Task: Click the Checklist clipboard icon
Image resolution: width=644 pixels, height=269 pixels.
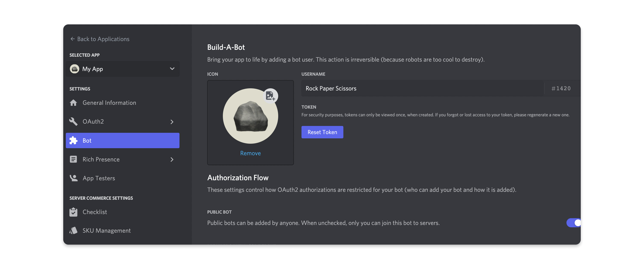Action: tap(74, 212)
